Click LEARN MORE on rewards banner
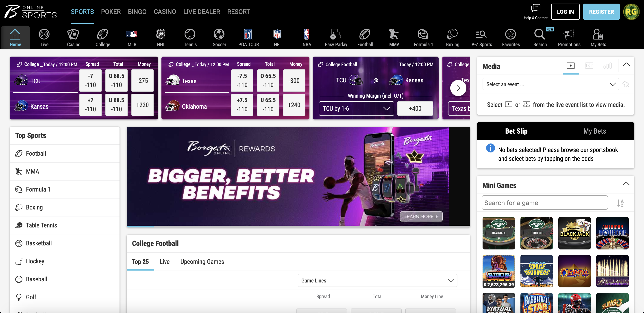This screenshot has height=313, width=644. pos(421,216)
